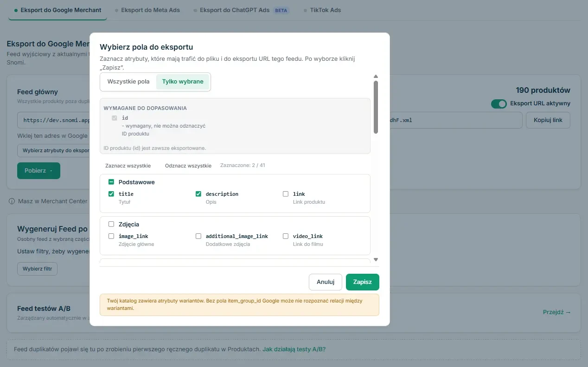Click Odznacz wszystkie
The width and height of the screenshot is (588, 367).
click(188, 166)
